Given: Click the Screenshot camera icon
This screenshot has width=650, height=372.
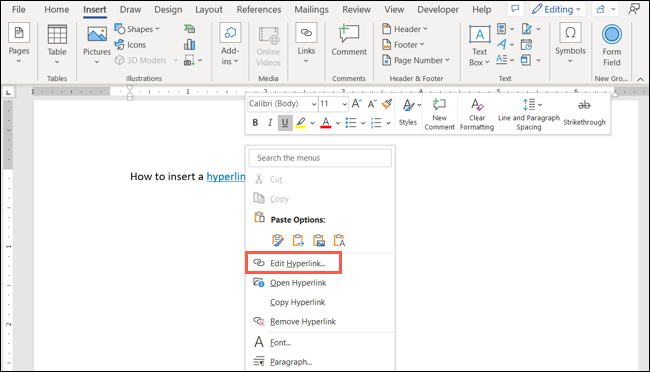Looking at the screenshot, I should pyautogui.click(x=189, y=61).
